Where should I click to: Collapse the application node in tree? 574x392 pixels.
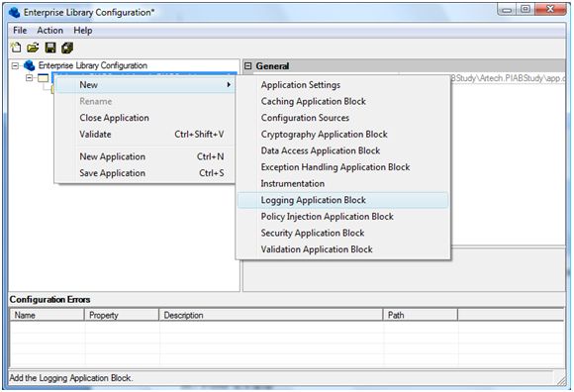[30, 78]
